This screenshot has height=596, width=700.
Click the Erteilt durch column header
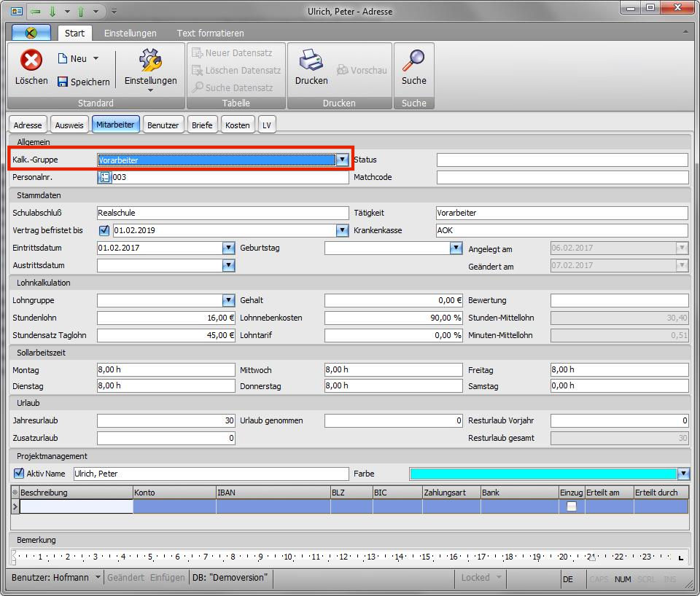pyautogui.click(x=661, y=493)
